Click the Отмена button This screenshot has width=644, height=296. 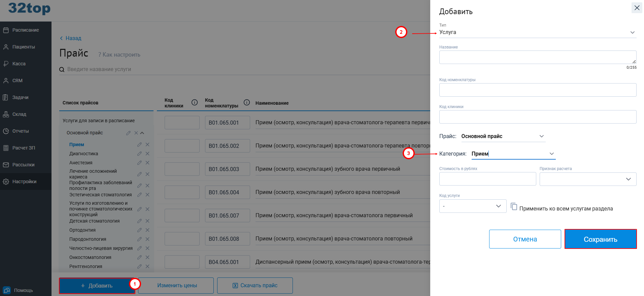click(524, 239)
